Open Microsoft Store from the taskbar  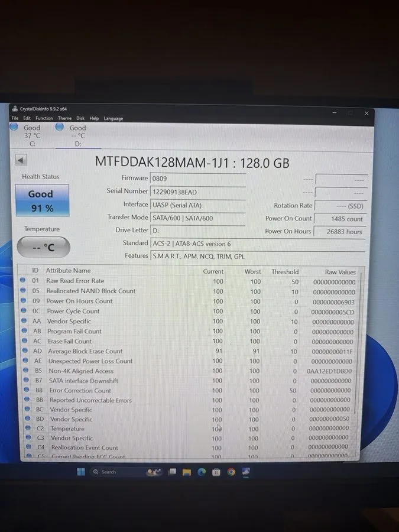coord(216,472)
